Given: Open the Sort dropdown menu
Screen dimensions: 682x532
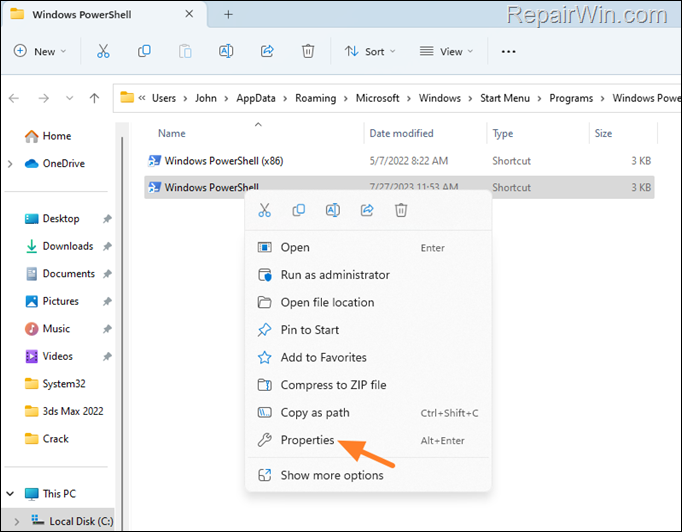Looking at the screenshot, I should tap(370, 51).
